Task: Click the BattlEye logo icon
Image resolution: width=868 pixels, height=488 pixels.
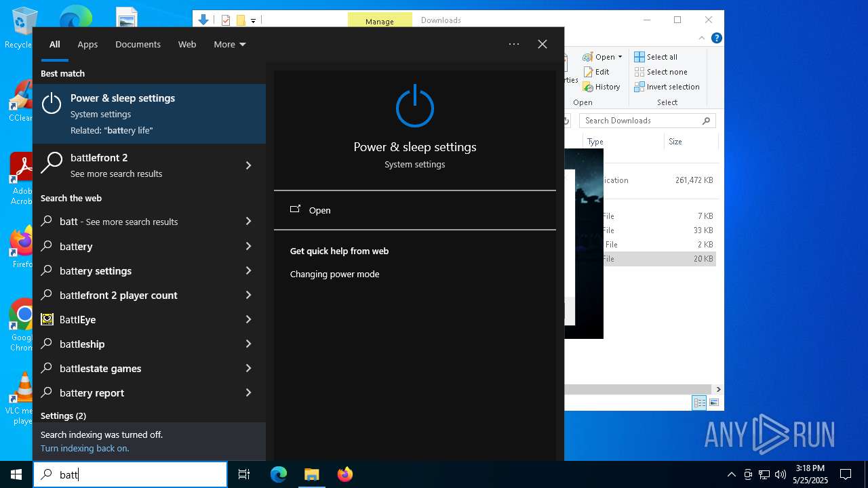Action: (x=47, y=319)
